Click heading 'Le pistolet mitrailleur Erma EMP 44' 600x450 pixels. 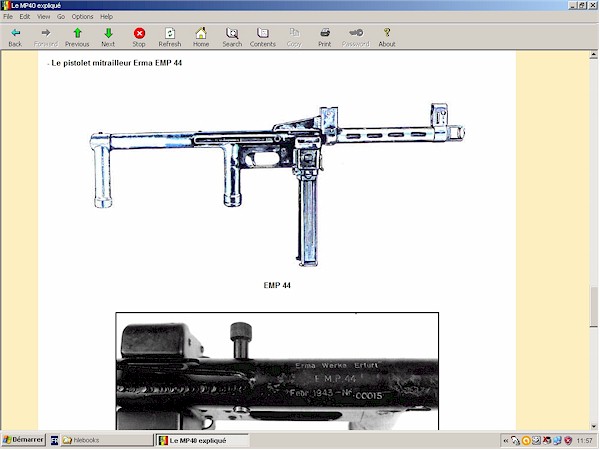[x=116, y=63]
